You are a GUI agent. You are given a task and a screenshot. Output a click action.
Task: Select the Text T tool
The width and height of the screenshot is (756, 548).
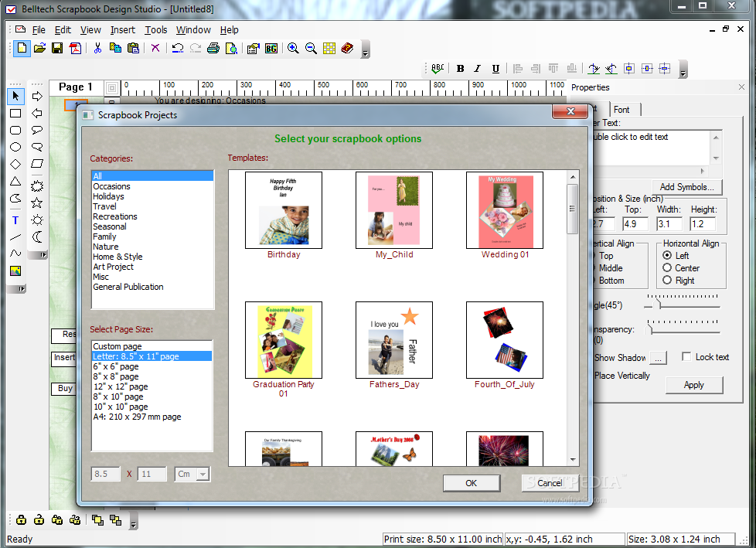click(15, 220)
